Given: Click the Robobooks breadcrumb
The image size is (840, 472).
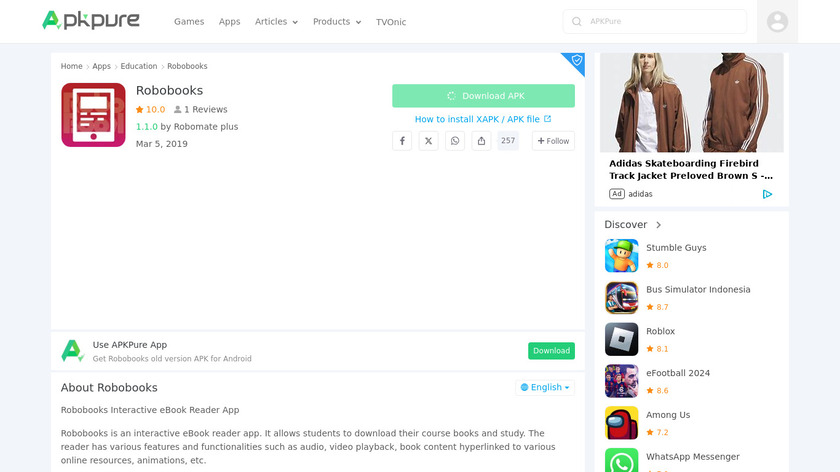Looking at the screenshot, I should click(x=187, y=66).
